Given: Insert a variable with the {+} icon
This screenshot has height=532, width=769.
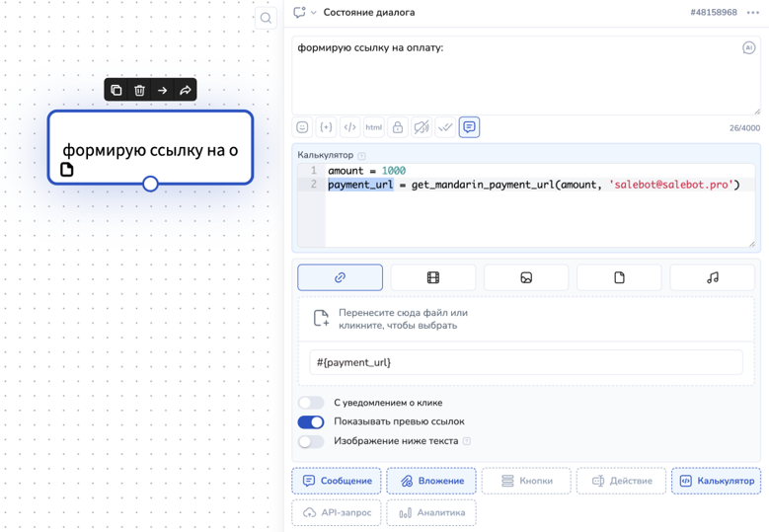Looking at the screenshot, I should coord(326,127).
